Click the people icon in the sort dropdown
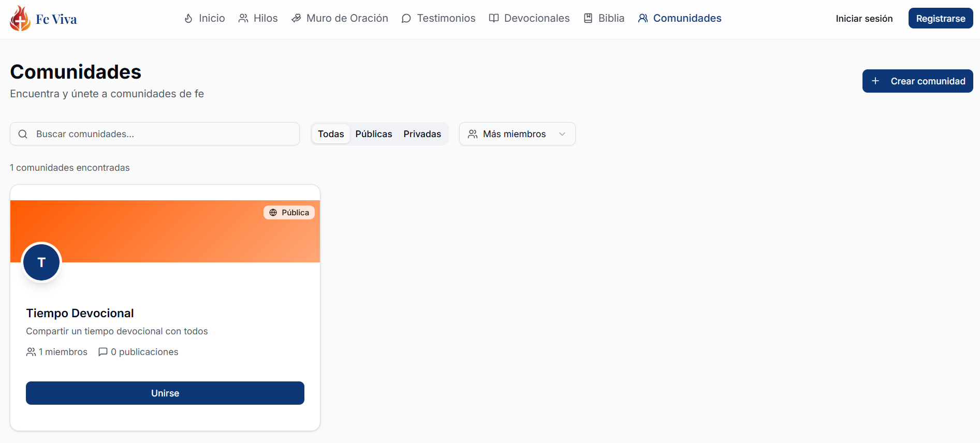980x443 pixels. [473, 134]
